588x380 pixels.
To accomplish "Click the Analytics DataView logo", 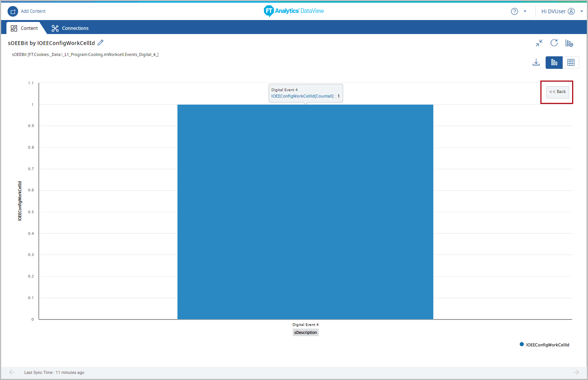I will (294, 11).
